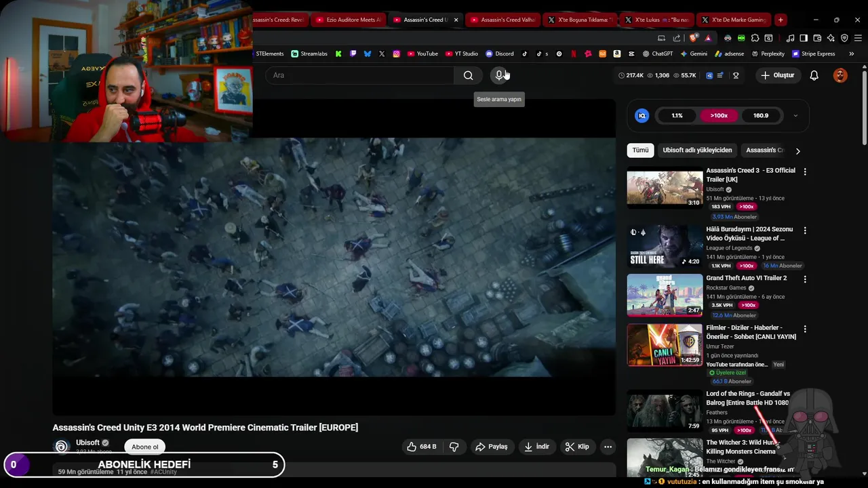Open the Hâlâ Buradayım League of Legends thumbnail

pos(665,246)
